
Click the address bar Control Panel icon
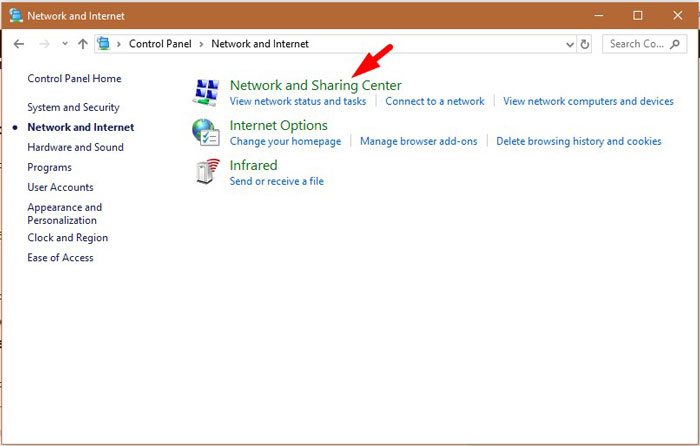pyautogui.click(x=104, y=44)
